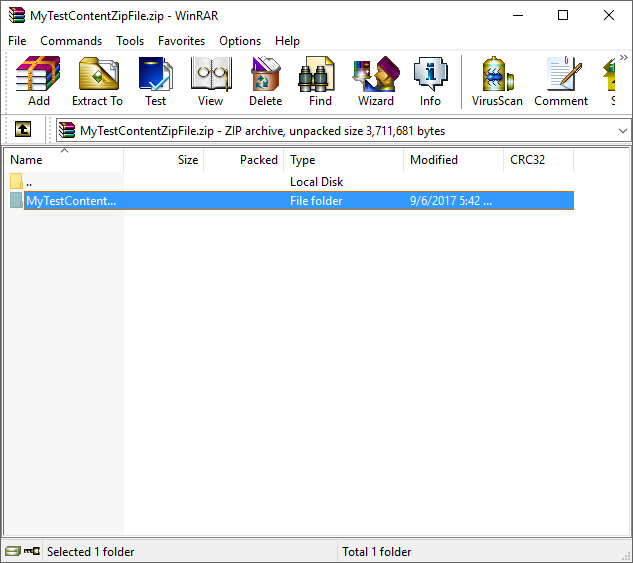This screenshot has width=633, height=563.
Task: Click the Delete toolbar icon
Action: pos(265,73)
